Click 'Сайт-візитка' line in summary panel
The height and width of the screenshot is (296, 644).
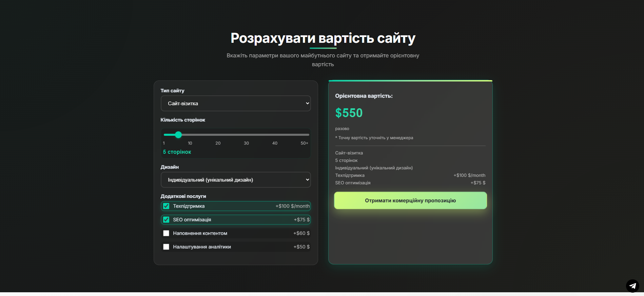pos(349,153)
